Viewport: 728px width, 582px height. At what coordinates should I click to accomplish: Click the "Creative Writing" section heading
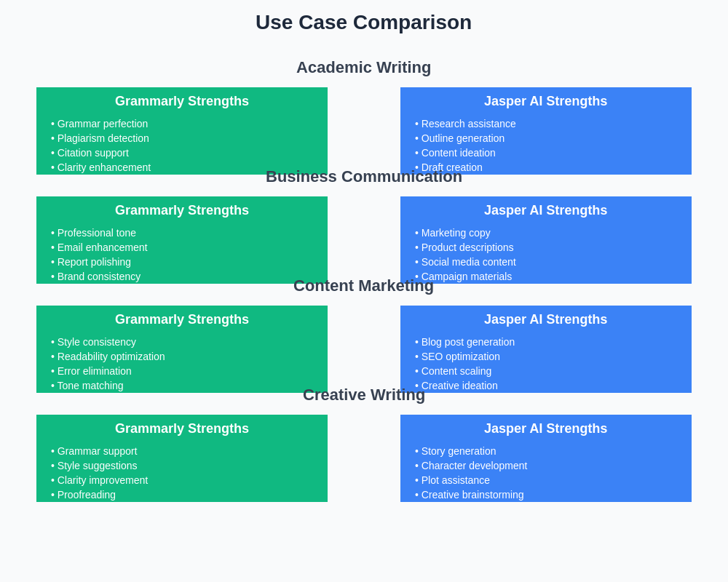tap(363, 395)
